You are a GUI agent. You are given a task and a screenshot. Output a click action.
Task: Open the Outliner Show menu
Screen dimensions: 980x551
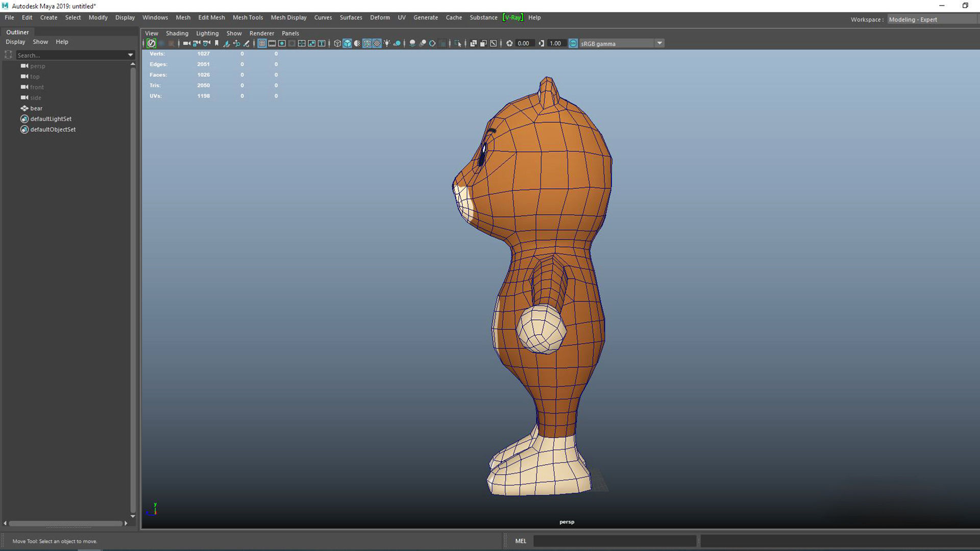tap(40, 42)
